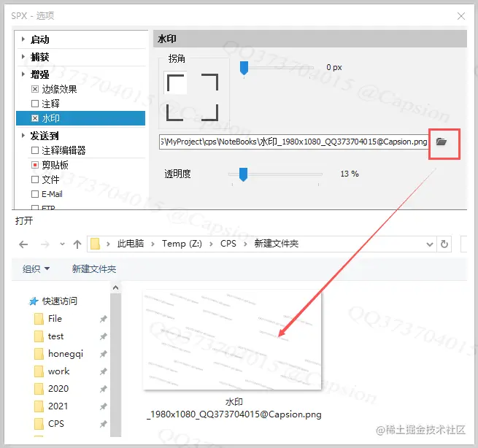Expand the 捕获 section

(23, 56)
